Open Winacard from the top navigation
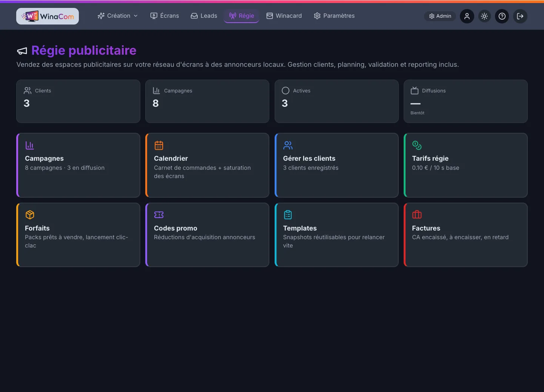Viewport: 544px width, 392px height. pos(284,16)
